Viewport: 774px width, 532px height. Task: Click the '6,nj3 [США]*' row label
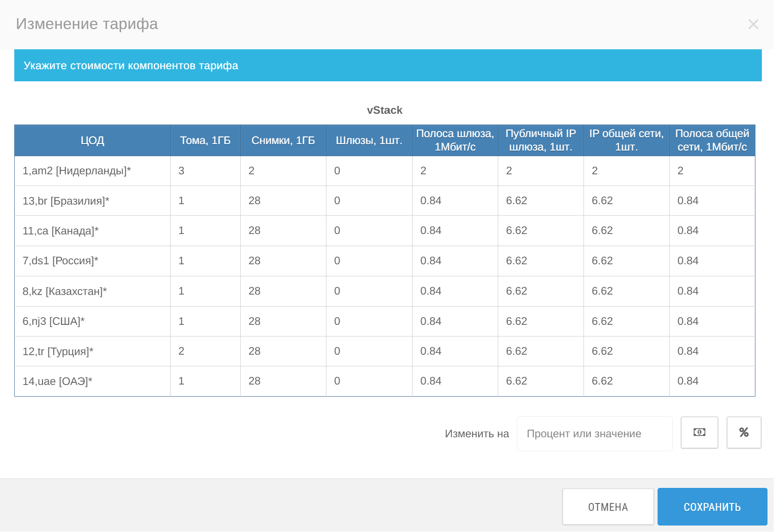pyautogui.click(x=54, y=321)
